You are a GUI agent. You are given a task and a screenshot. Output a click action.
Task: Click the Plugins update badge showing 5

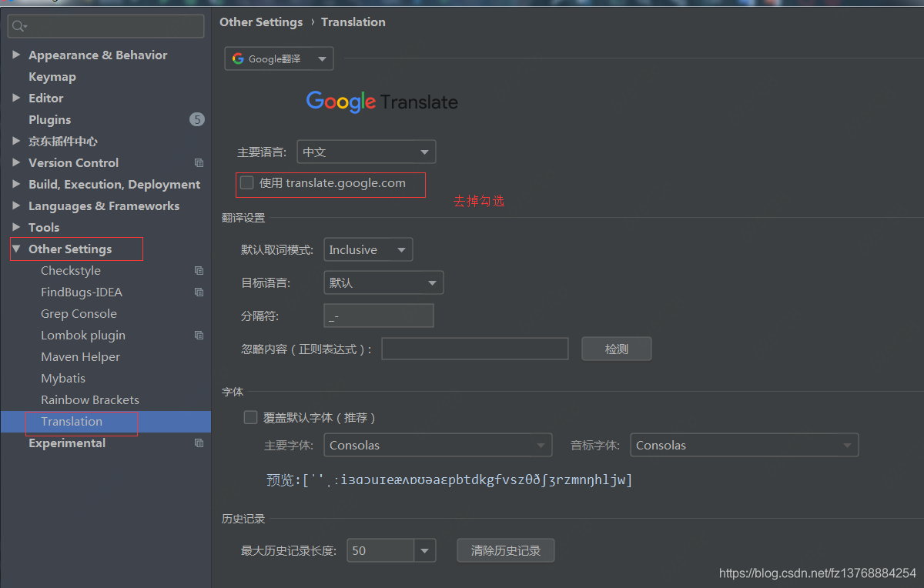click(x=197, y=119)
